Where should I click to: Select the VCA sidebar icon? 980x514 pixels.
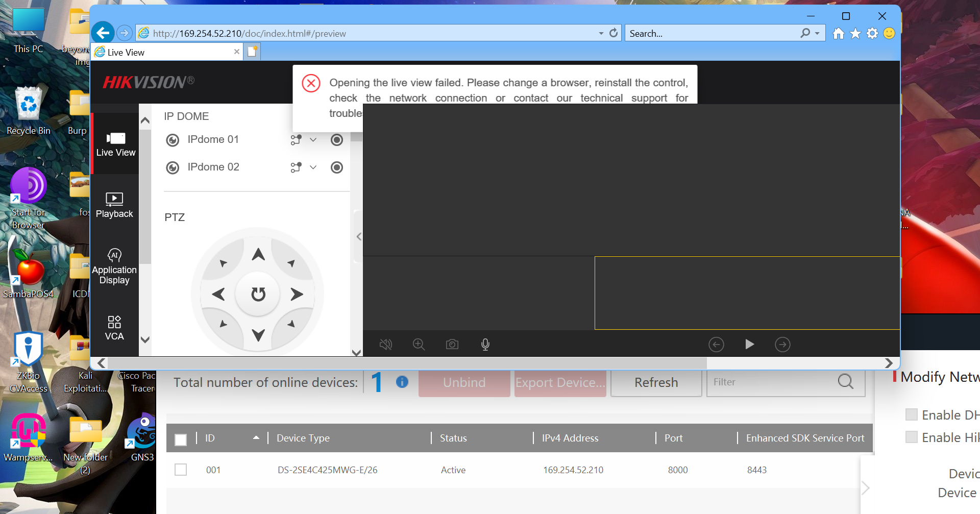114,327
